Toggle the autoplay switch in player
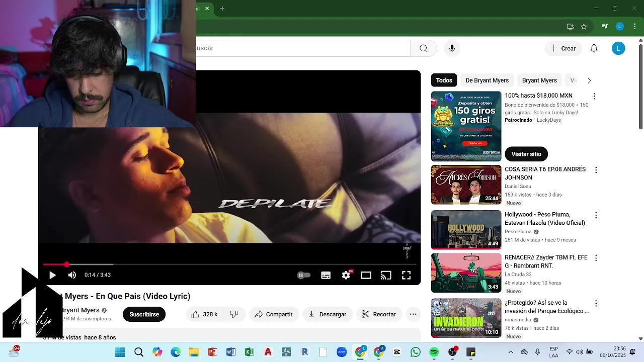644x362 pixels. [x=303, y=275]
